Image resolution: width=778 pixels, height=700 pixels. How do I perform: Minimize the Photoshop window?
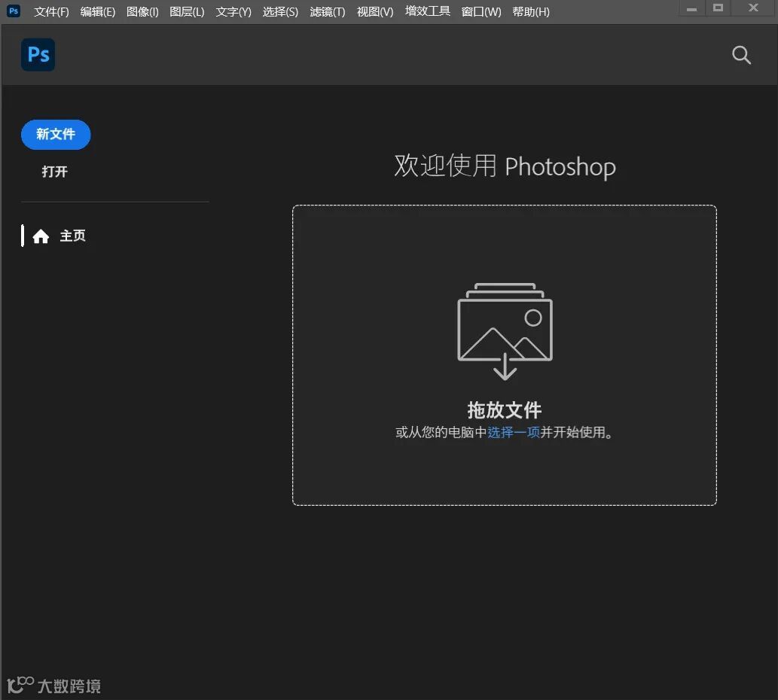pos(691,8)
